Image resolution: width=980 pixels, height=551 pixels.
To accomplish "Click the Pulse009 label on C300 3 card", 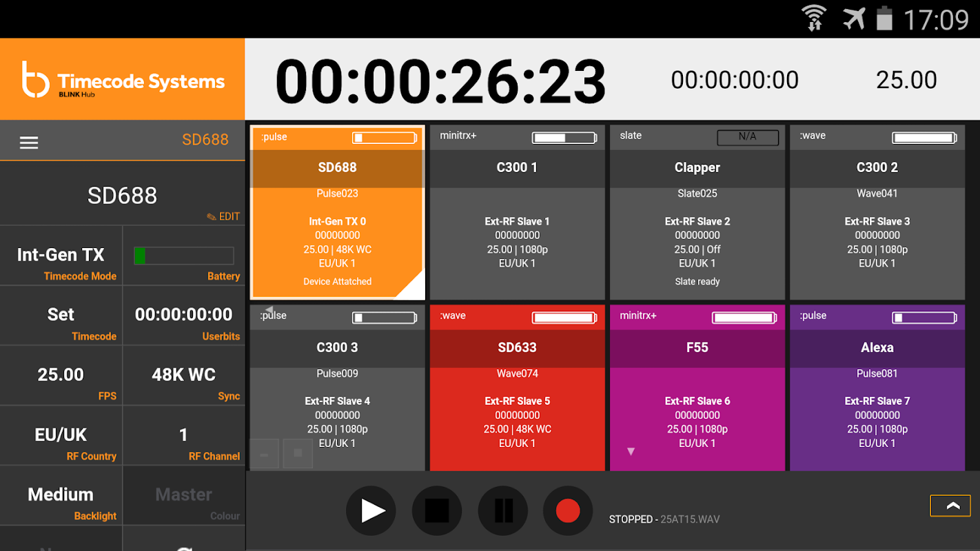I will click(x=337, y=373).
